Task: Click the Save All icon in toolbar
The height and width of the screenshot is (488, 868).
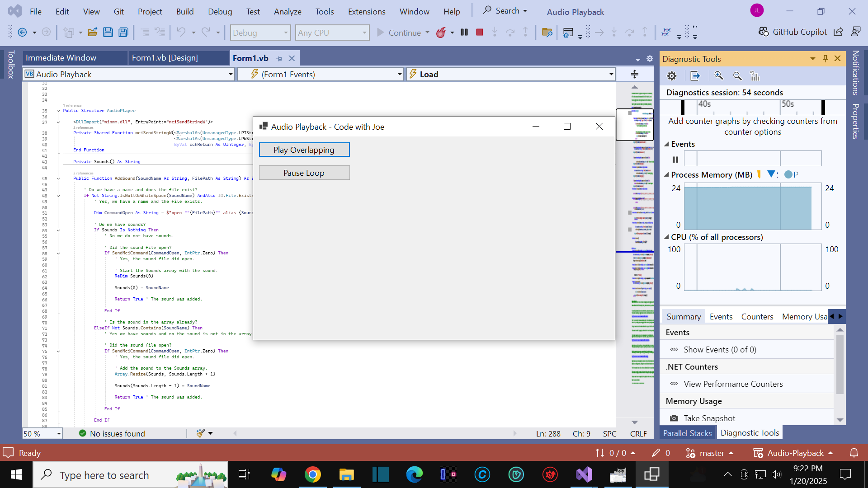Action: click(x=123, y=33)
